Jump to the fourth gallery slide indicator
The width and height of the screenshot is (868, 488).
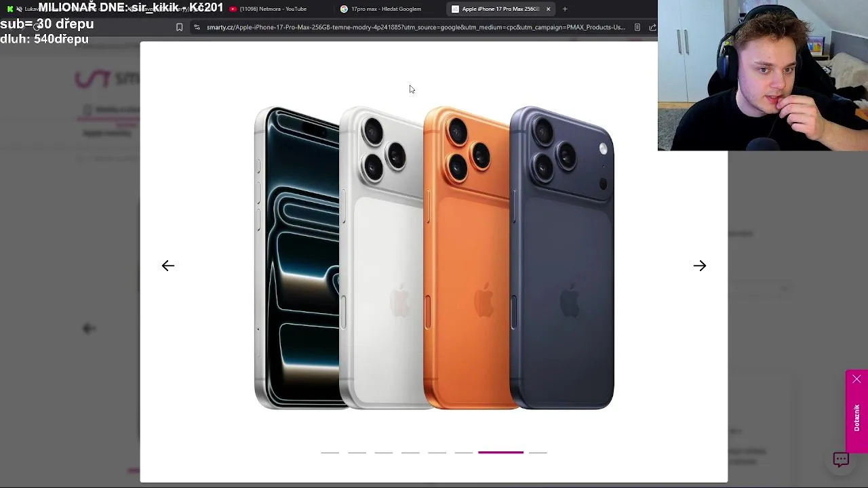coord(410,452)
